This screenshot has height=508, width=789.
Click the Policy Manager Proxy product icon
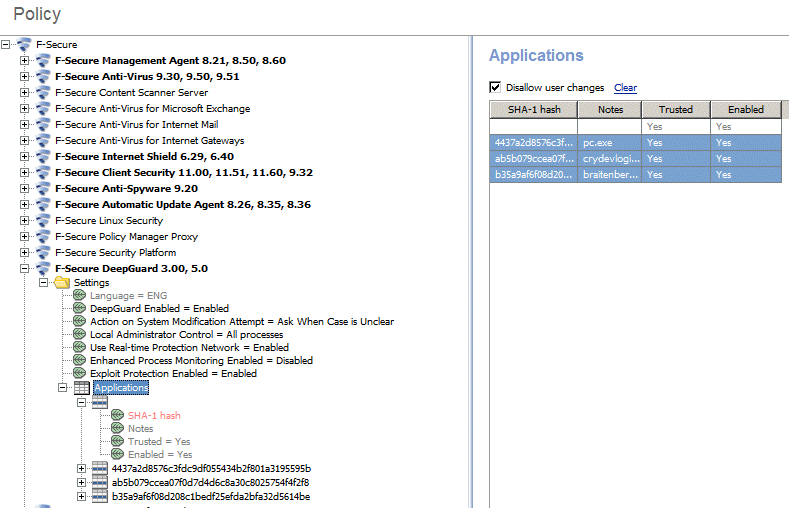pyautogui.click(x=43, y=237)
